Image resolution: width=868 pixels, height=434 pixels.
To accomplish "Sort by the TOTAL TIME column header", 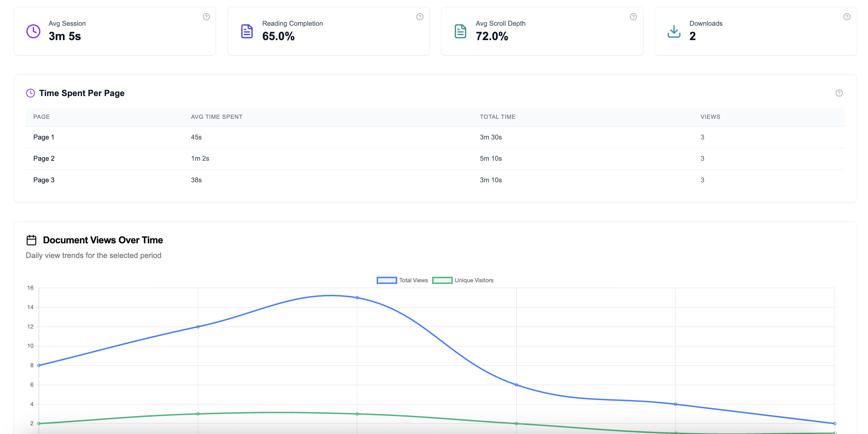I will coord(497,117).
